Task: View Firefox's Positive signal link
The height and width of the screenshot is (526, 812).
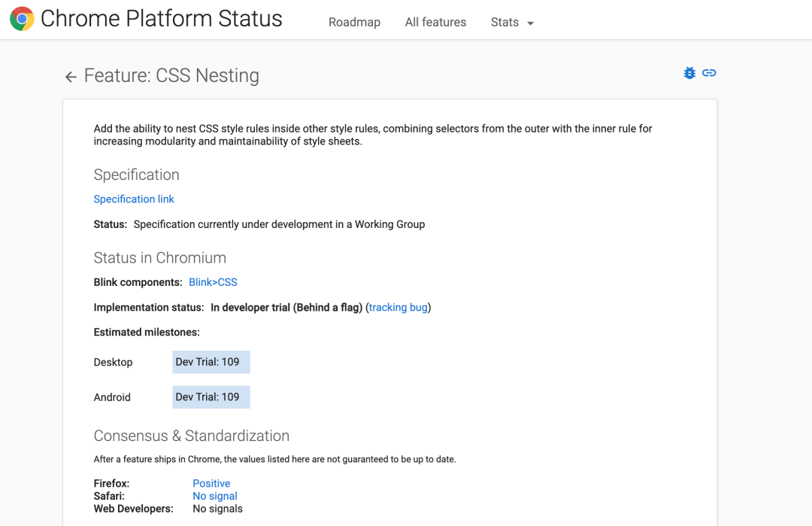Action: click(211, 484)
